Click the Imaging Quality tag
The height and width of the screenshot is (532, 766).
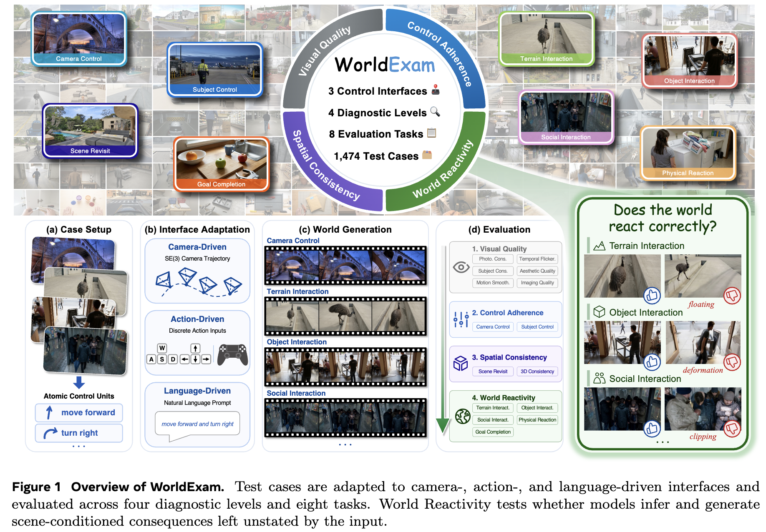(x=537, y=283)
